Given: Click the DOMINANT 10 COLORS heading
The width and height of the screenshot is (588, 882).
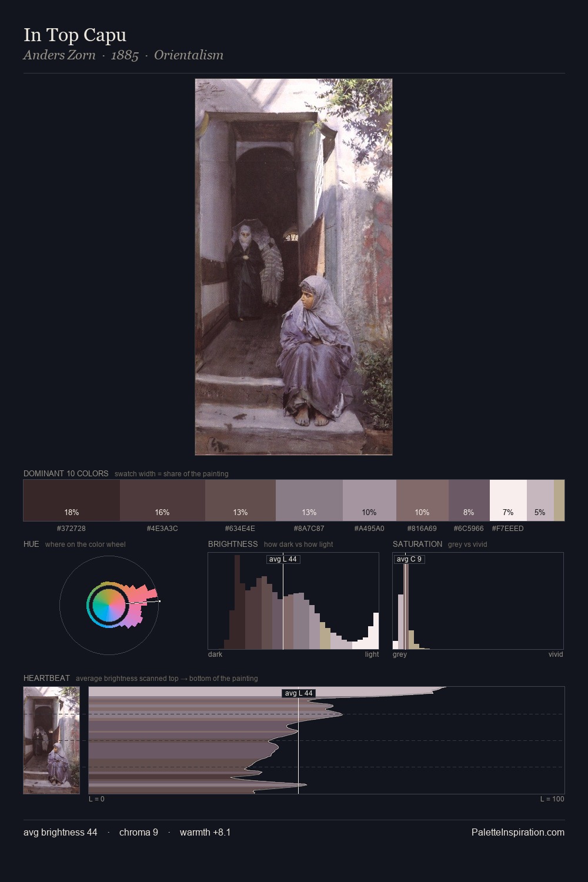Looking at the screenshot, I should pyautogui.click(x=66, y=473).
